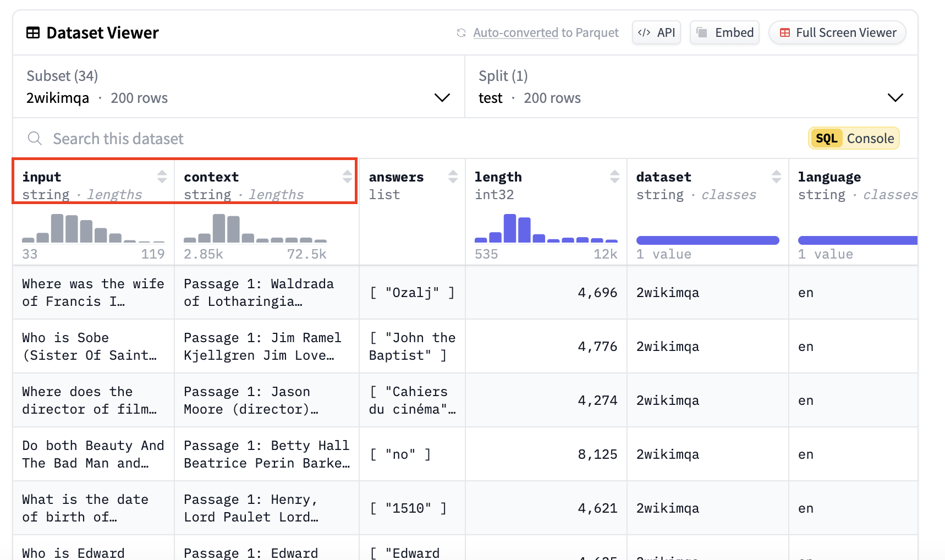945x560 pixels.
Task: Open the "Passage 1: Jim Ramel Kjellgren" cell
Action: 267,347
